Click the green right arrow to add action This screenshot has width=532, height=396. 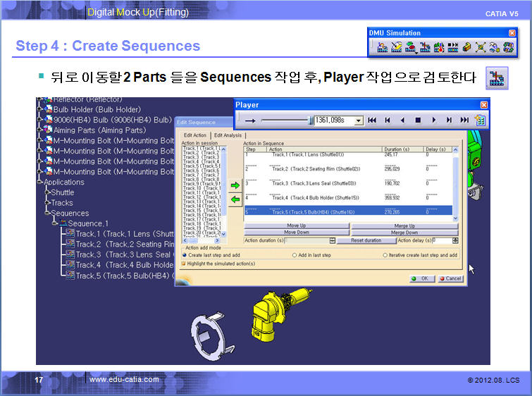point(235,185)
